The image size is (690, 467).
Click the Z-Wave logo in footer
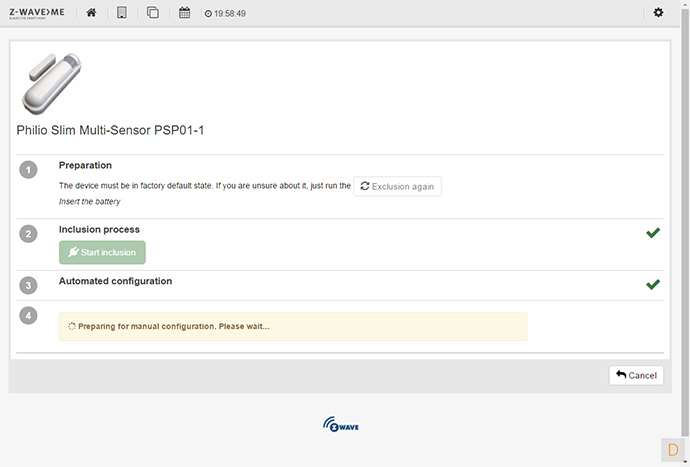pyautogui.click(x=341, y=424)
